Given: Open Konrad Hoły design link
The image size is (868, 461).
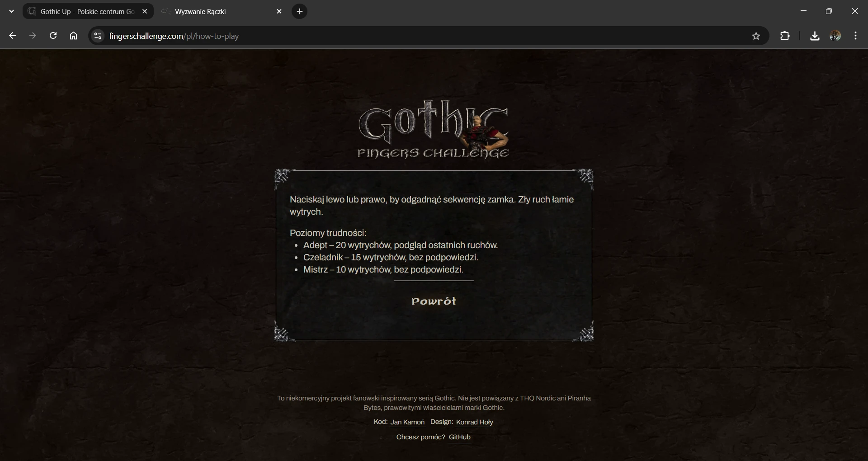Looking at the screenshot, I should pos(474,422).
